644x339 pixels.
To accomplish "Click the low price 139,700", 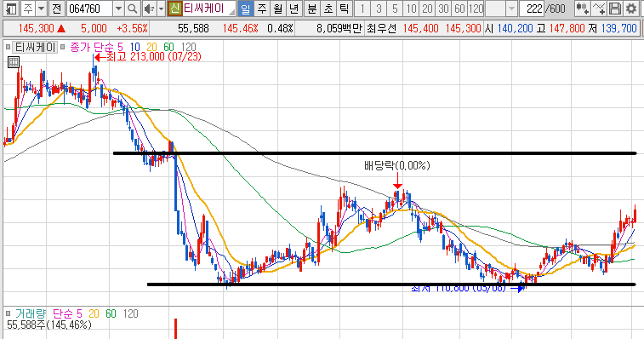I will pyautogui.click(x=619, y=28).
